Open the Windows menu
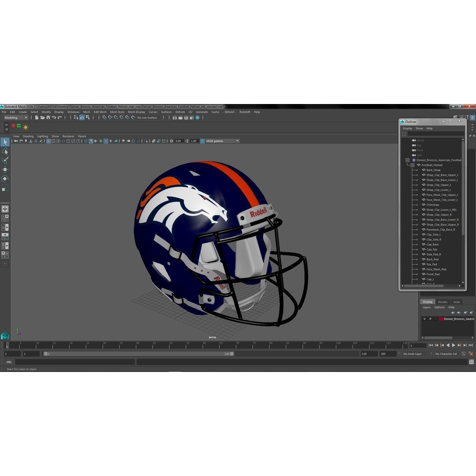 [x=73, y=112]
